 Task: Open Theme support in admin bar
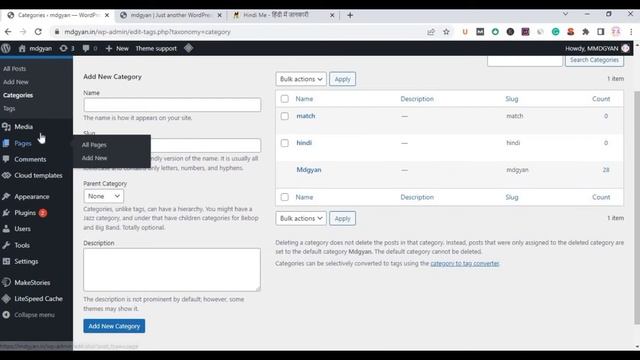(x=156, y=48)
